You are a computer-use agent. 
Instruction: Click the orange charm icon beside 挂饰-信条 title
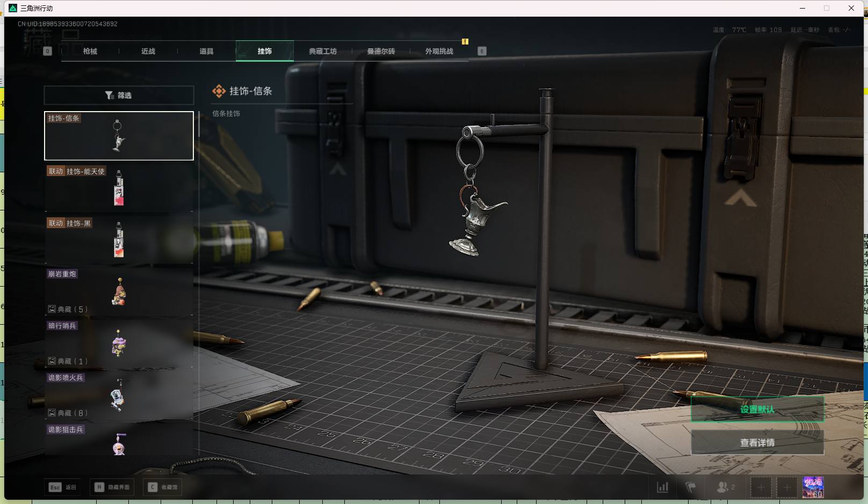(x=219, y=91)
